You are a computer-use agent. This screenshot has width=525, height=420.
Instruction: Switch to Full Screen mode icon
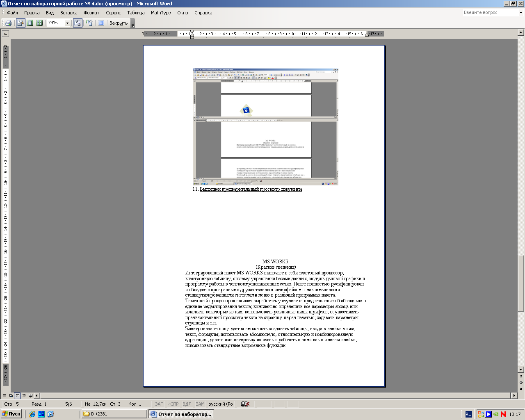tap(101, 23)
